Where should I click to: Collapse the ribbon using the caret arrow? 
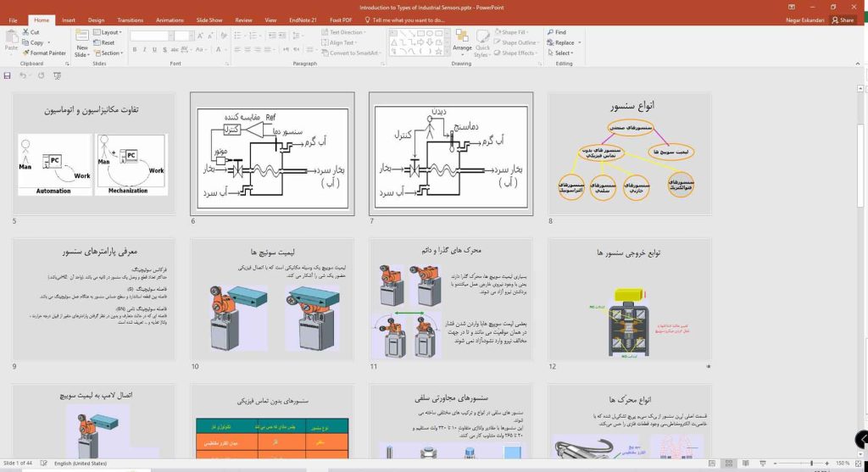click(858, 64)
